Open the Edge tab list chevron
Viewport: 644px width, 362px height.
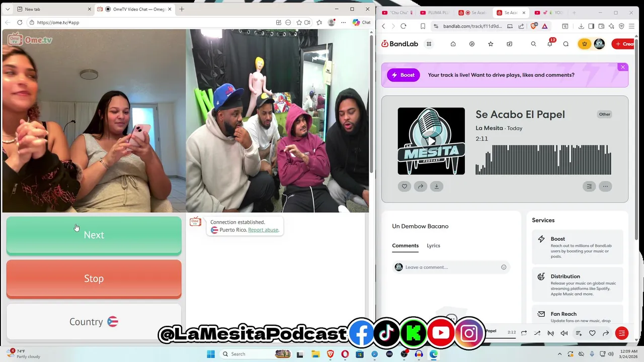tap(8, 9)
